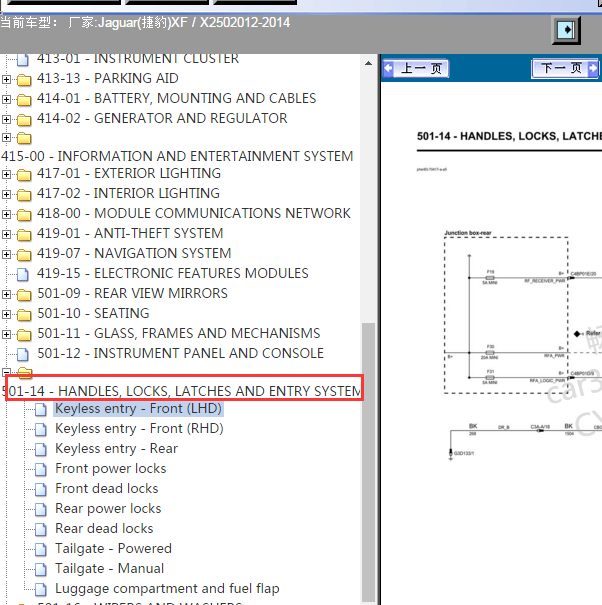Click folder icon above 415-00 label
The image size is (602, 605).
[x=24, y=138]
